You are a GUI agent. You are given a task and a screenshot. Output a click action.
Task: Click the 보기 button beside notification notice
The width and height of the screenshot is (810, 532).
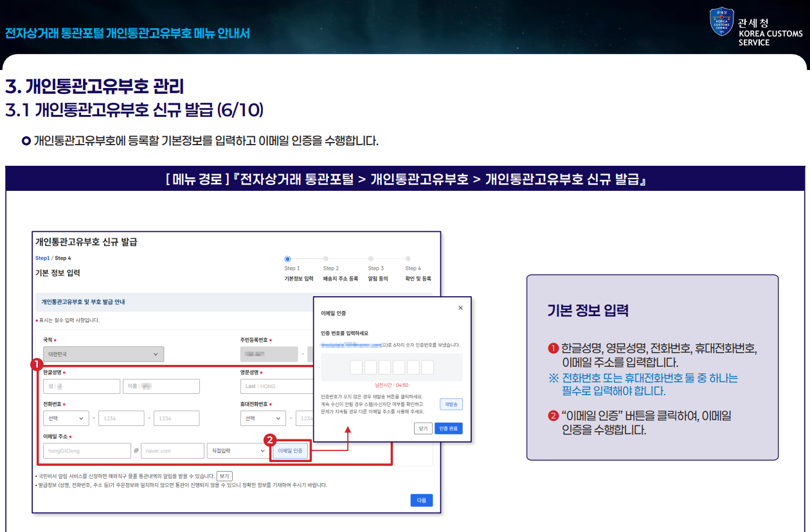pos(224,476)
